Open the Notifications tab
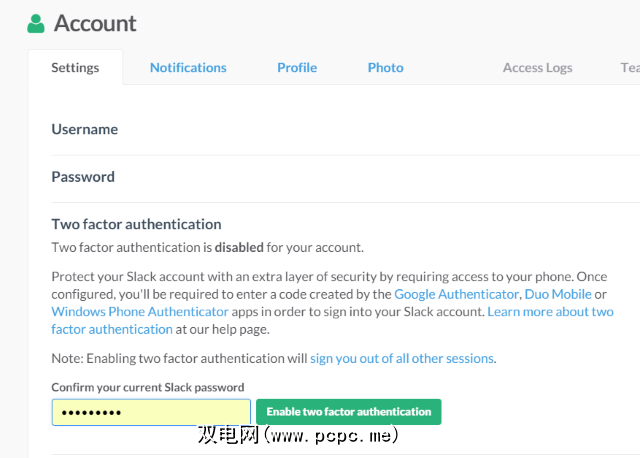This screenshot has height=458, width=640. pyautogui.click(x=188, y=68)
